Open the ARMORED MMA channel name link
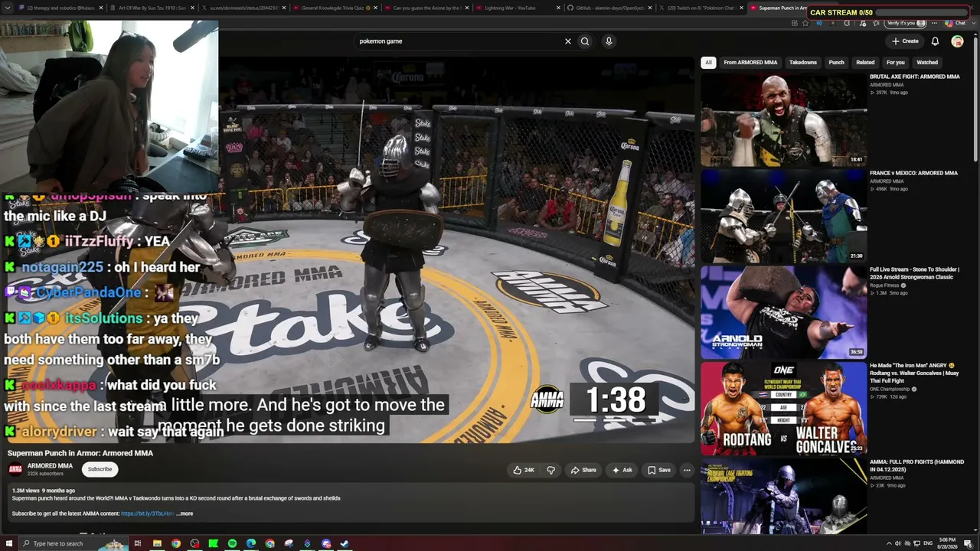The width and height of the screenshot is (980, 551). pyautogui.click(x=50, y=466)
